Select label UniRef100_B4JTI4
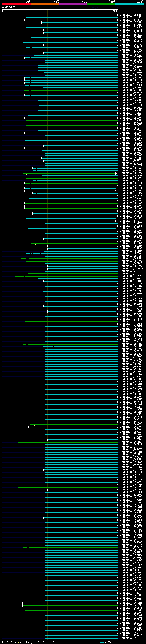The height and width of the screenshot is (644, 146). [x=131, y=93]
